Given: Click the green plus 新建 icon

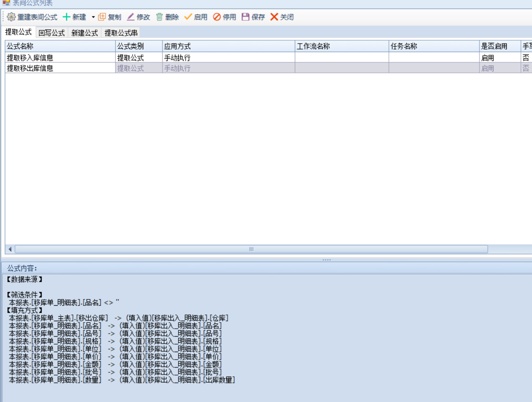Looking at the screenshot, I should (x=66, y=17).
